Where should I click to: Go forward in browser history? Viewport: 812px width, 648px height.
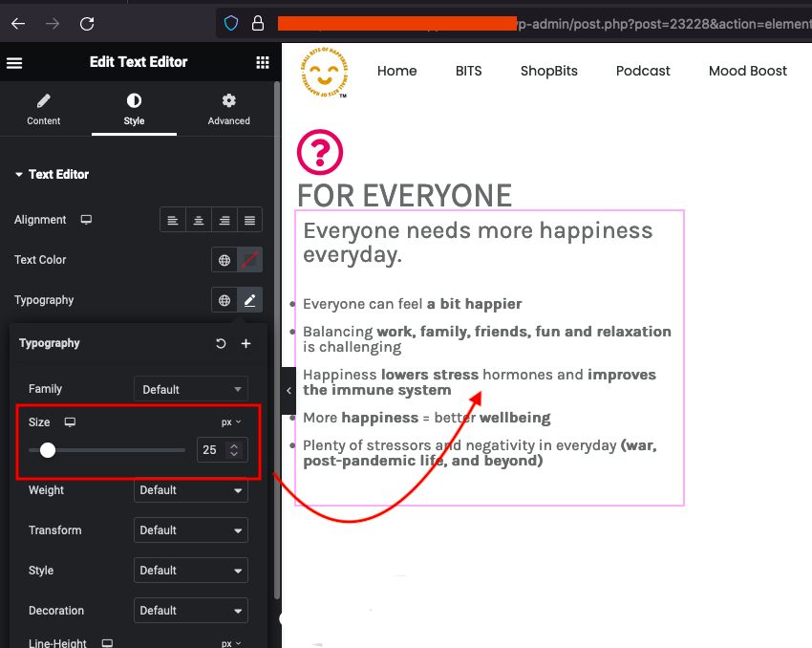click(53, 23)
